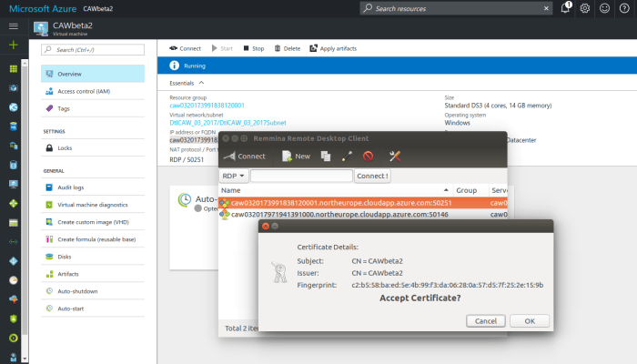Click the feedback smiley icon
Image resolution: width=637 pixels, height=364 pixels.
pyautogui.click(x=604, y=8)
